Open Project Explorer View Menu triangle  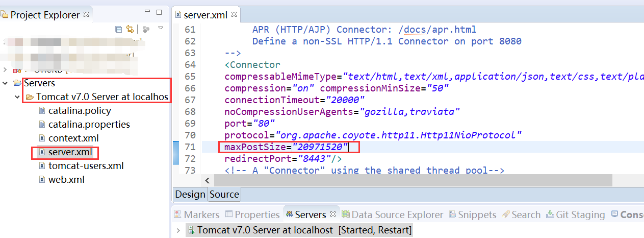click(x=161, y=28)
